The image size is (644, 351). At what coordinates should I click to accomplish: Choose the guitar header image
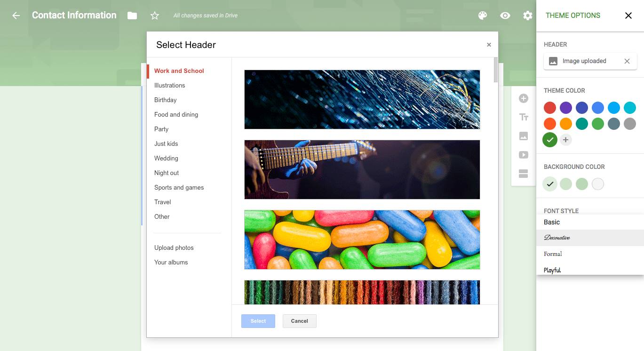pos(362,169)
